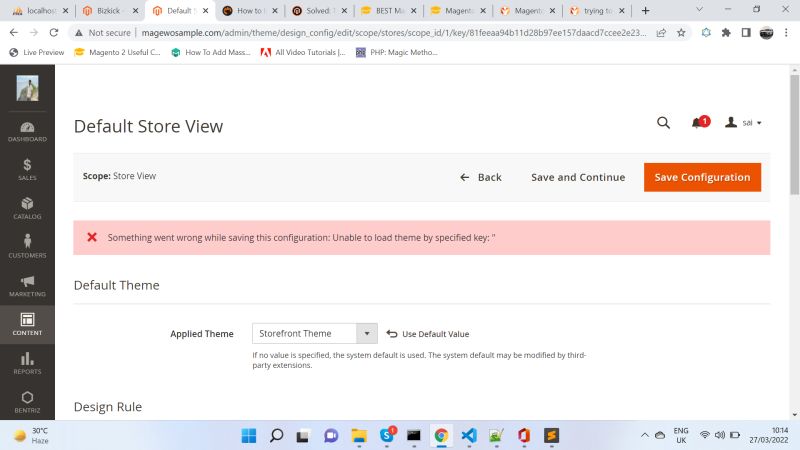Screen dimensions: 800x450
Task: Switch to Bizkick tab
Action: (110, 11)
